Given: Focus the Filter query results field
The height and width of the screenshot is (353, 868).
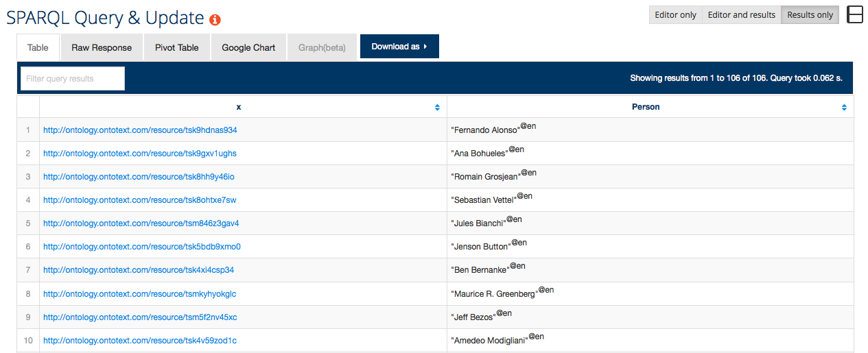Looking at the screenshot, I should coord(73,78).
